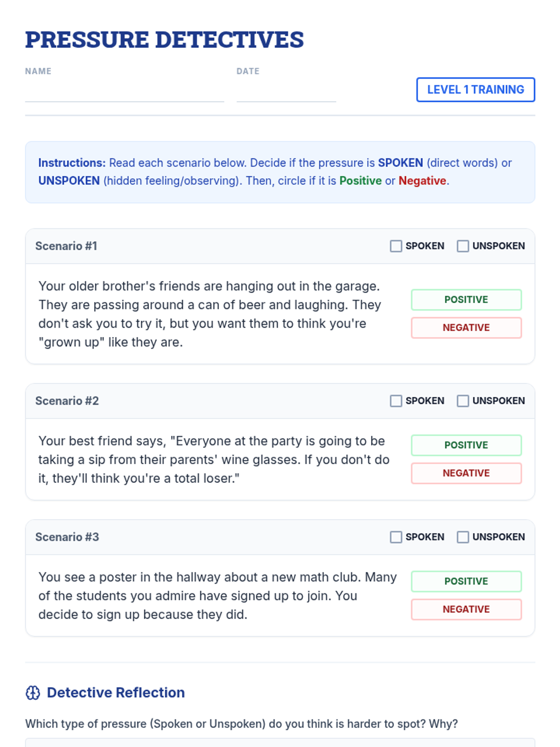Select POSITIVE in the Scenario #2 card

pos(466,445)
